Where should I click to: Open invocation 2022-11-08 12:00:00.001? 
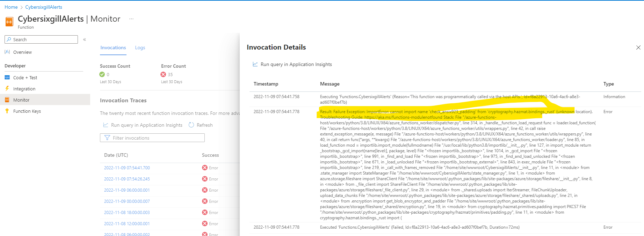127,224
